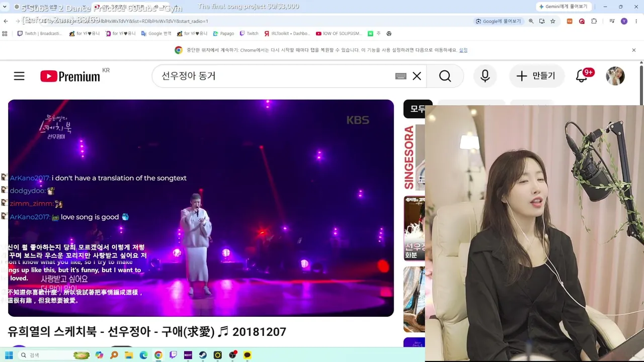The width and height of the screenshot is (644, 362).
Task: Launch Microsoft Edge from taskbar
Action: (143, 355)
